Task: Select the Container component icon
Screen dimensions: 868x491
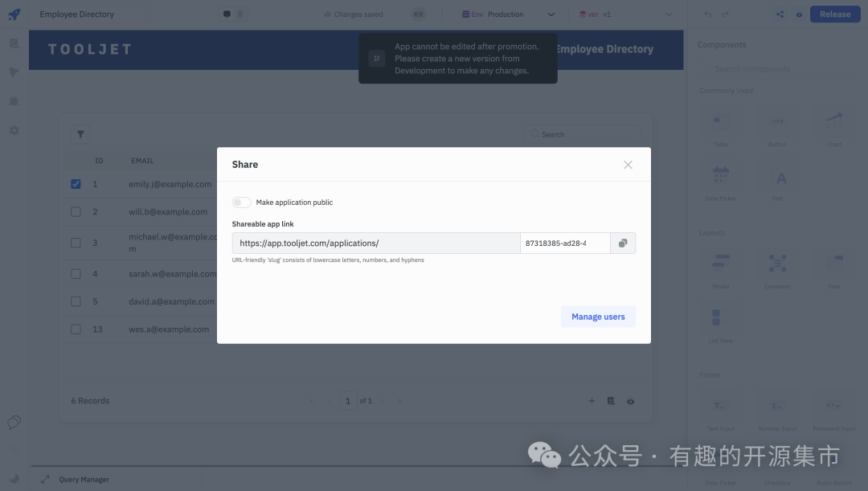Action: tap(777, 264)
